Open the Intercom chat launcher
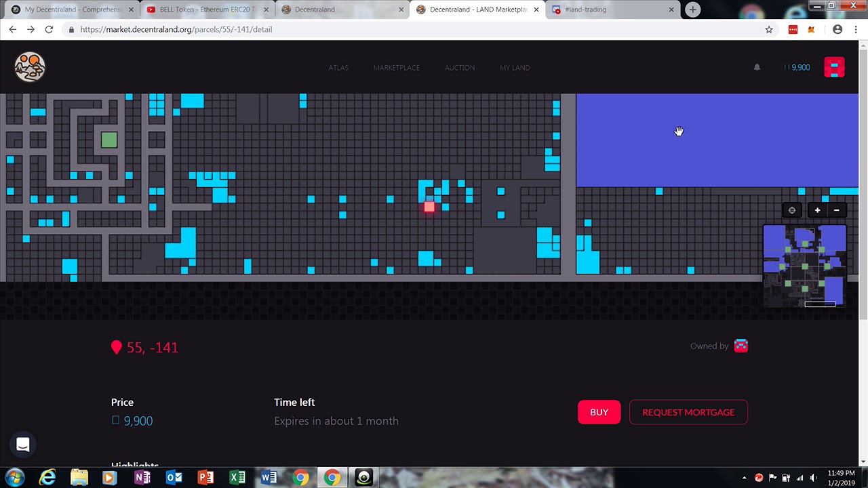 point(22,445)
